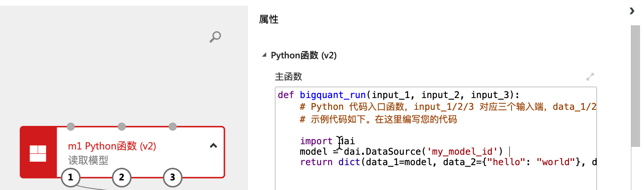Click the first input port dot above m1
The height and width of the screenshot is (190, 644).
[x=71, y=126]
